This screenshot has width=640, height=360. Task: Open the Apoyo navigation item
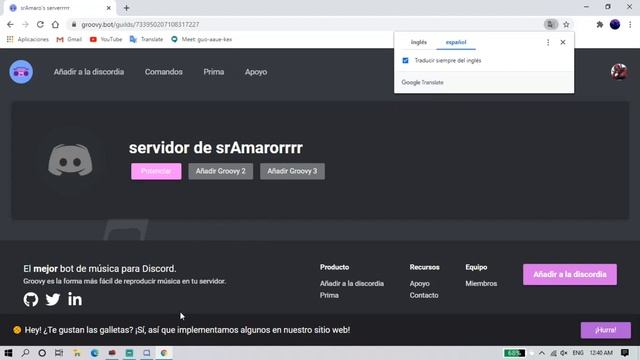pos(256,72)
